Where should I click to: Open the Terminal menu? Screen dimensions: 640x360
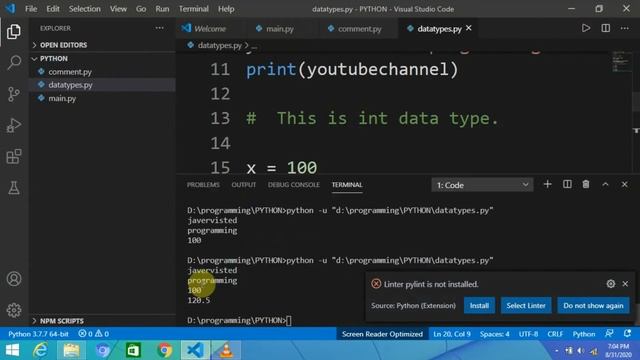193,9
